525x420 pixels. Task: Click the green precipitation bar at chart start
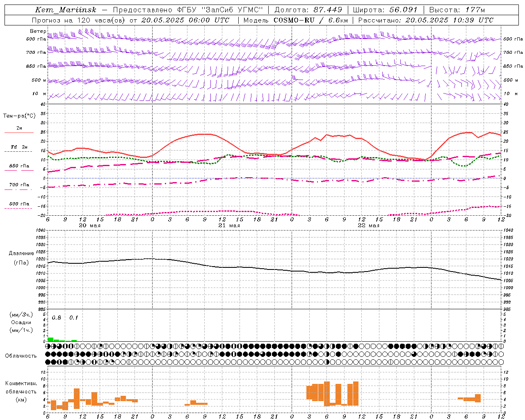click(x=50, y=340)
